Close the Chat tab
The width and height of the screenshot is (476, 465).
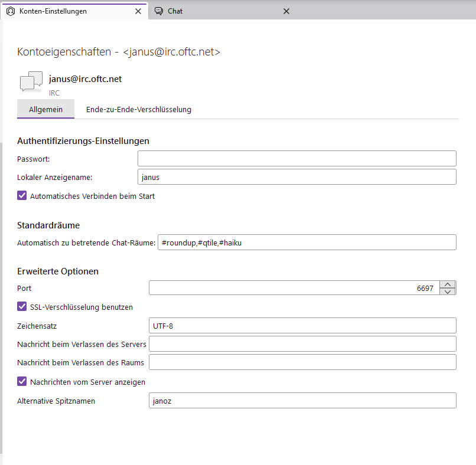(286, 11)
